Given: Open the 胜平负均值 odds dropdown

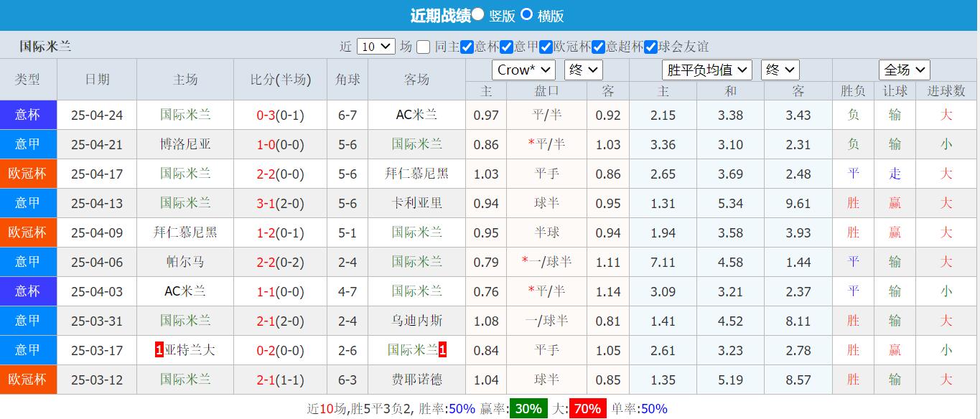Looking at the screenshot, I should coord(706,70).
